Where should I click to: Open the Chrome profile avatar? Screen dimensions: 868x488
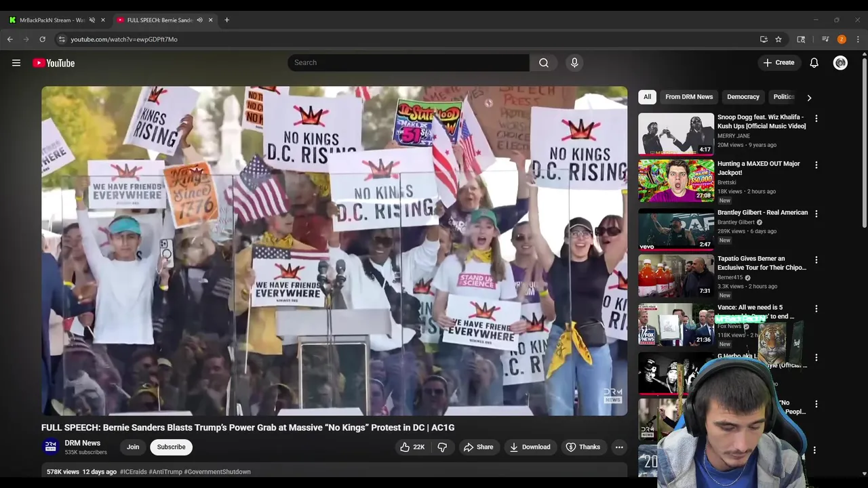842,39
